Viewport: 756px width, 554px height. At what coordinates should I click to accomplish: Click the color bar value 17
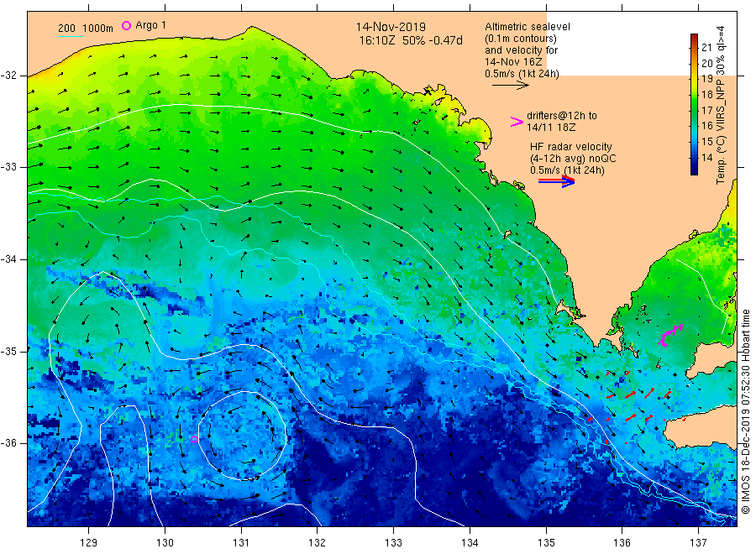pyautogui.click(x=706, y=110)
